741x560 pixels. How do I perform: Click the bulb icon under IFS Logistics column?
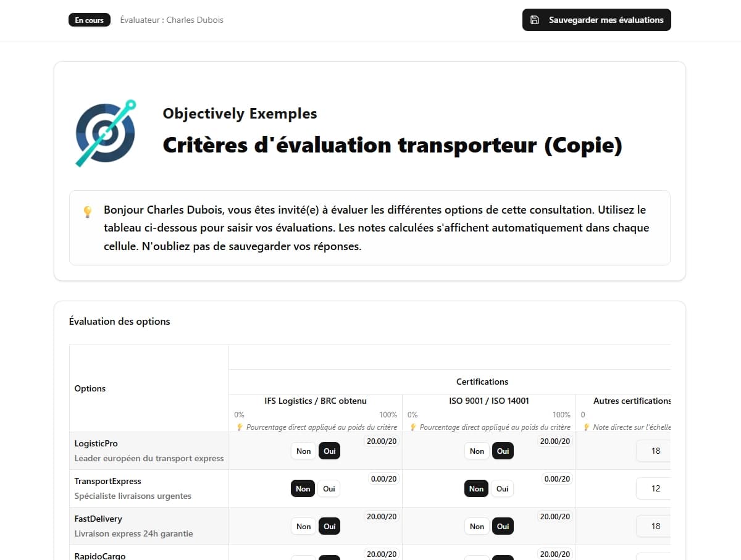[x=240, y=427]
